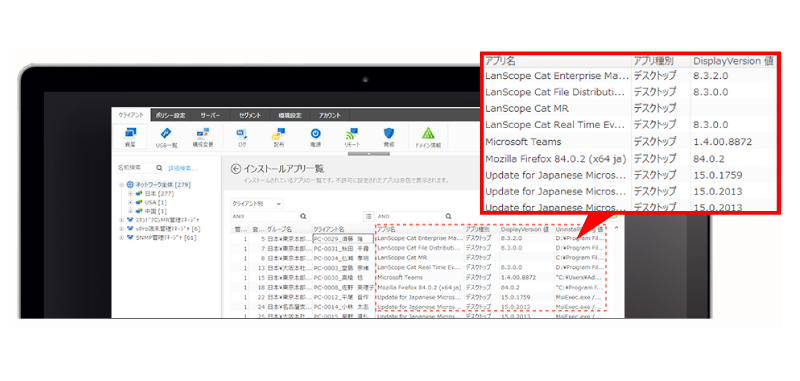Open the セグメント tab

point(250,115)
